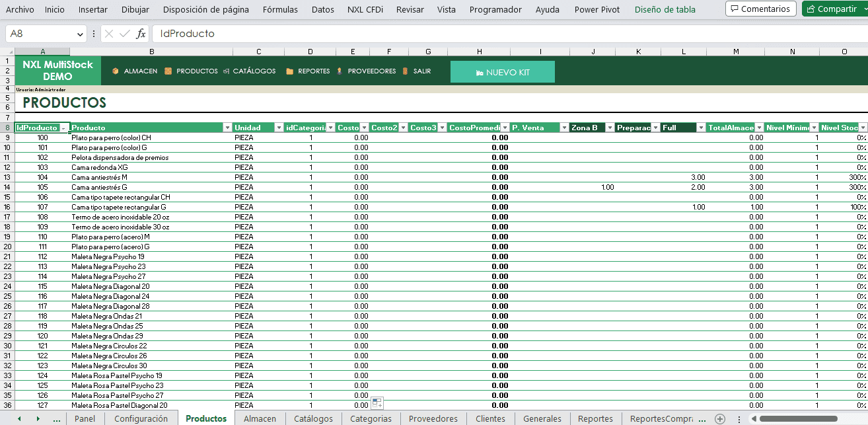The image size is (868, 425).
Task: Click the PROVEEDORES navigation label
Action: [372, 71]
